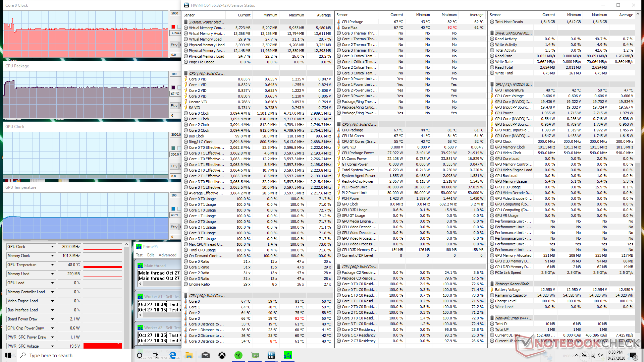Image resolution: width=644 pixels, height=362 pixels.
Task: Open the Bus Interface Load dropdown
Action: click(x=52, y=310)
